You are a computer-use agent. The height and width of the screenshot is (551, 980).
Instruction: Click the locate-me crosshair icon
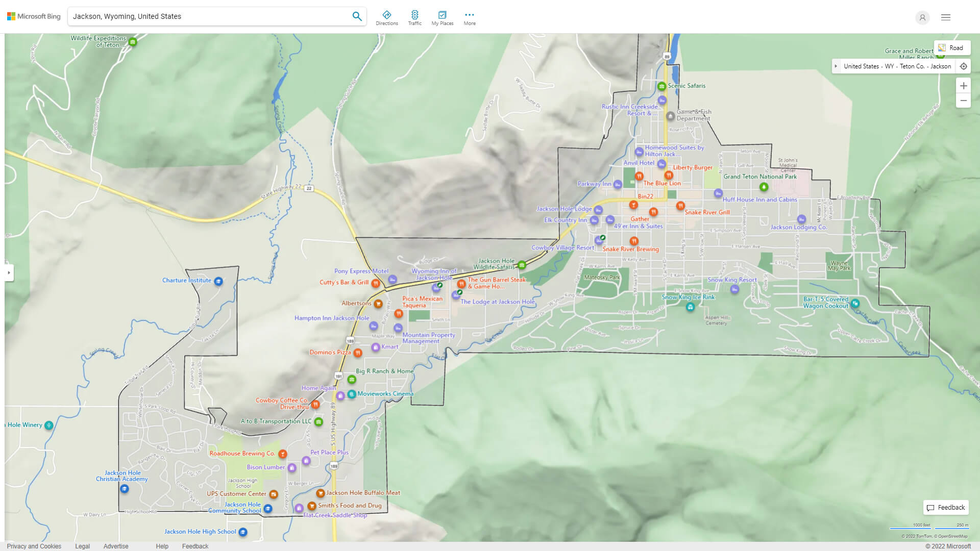pos(964,66)
